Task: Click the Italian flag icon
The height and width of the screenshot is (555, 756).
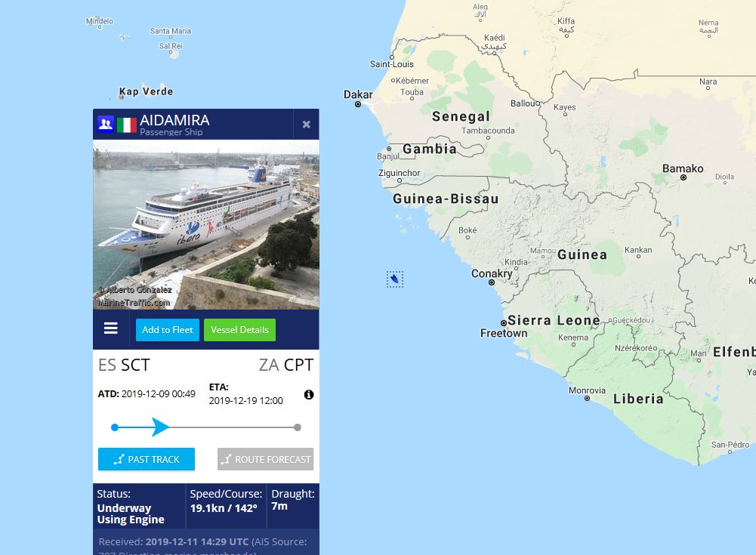Action: pos(127,125)
